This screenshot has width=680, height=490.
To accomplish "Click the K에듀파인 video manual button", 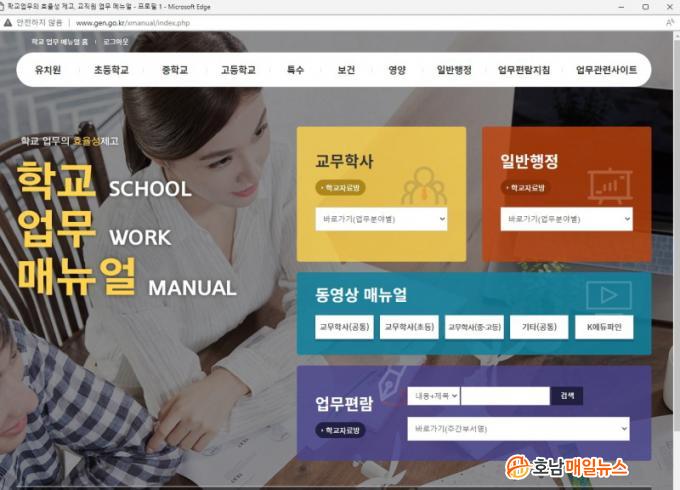I will point(603,327).
